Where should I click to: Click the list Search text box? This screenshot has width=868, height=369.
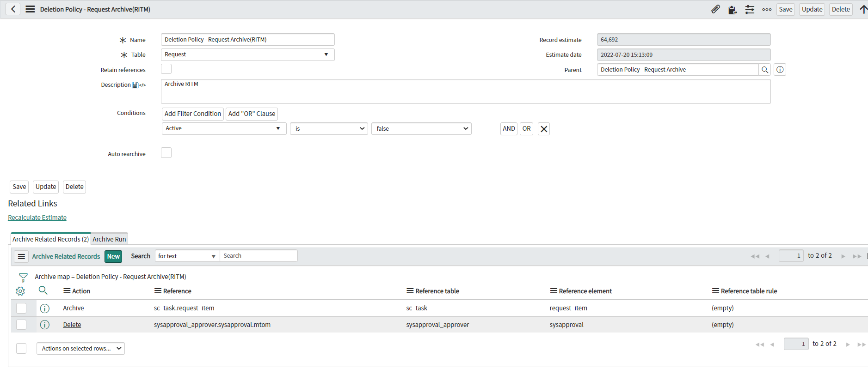259,256
